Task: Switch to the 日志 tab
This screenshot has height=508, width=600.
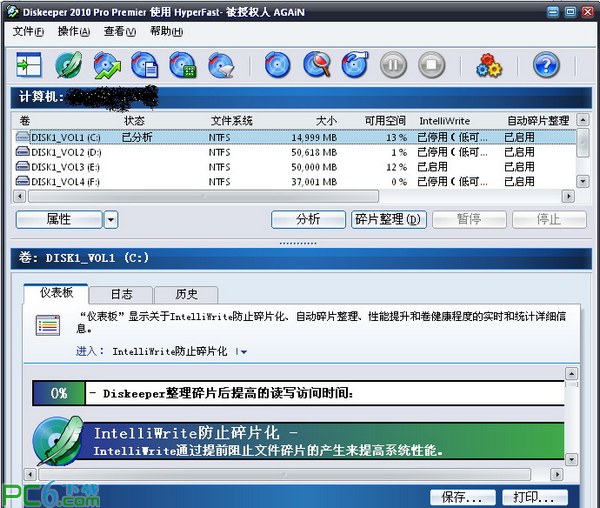Action: (122, 294)
